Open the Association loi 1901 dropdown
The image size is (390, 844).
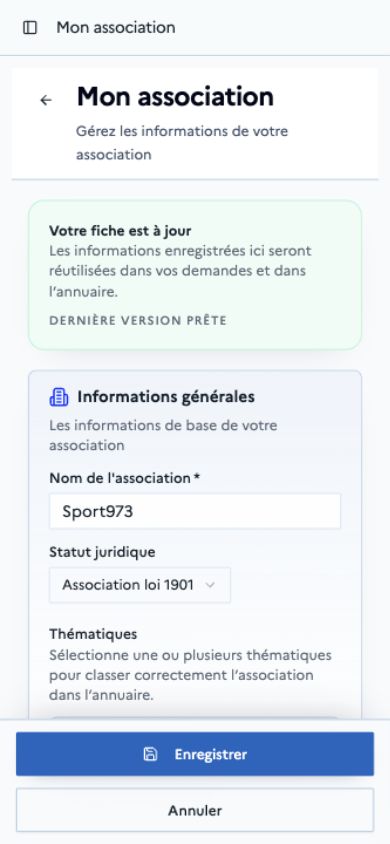pyautogui.click(x=140, y=585)
